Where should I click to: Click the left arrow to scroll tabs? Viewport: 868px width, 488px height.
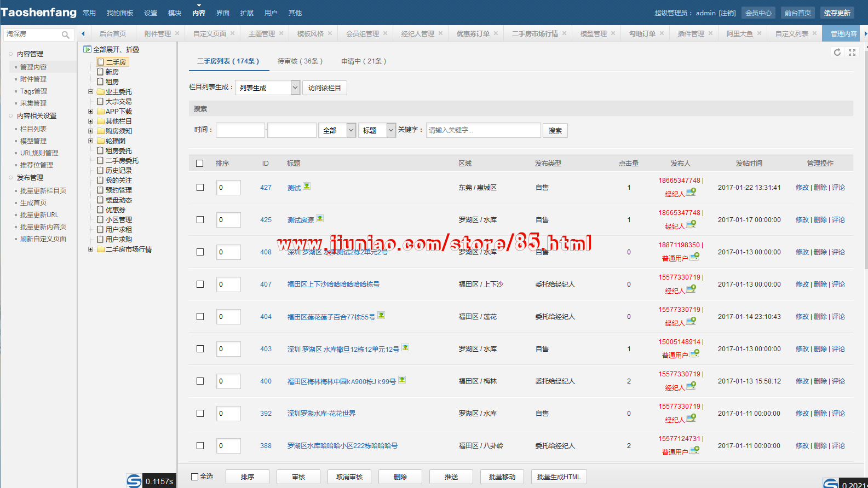point(83,33)
